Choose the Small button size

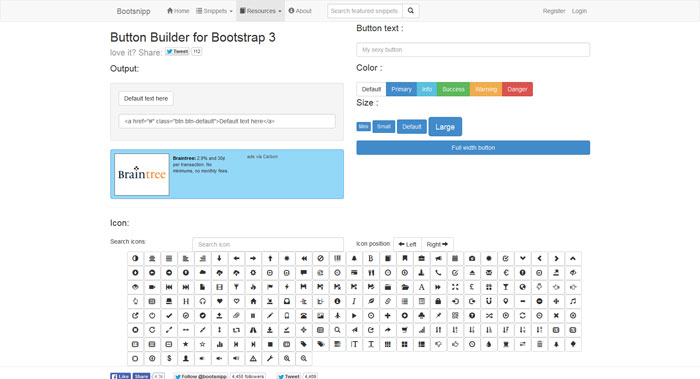[x=383, y=127]
